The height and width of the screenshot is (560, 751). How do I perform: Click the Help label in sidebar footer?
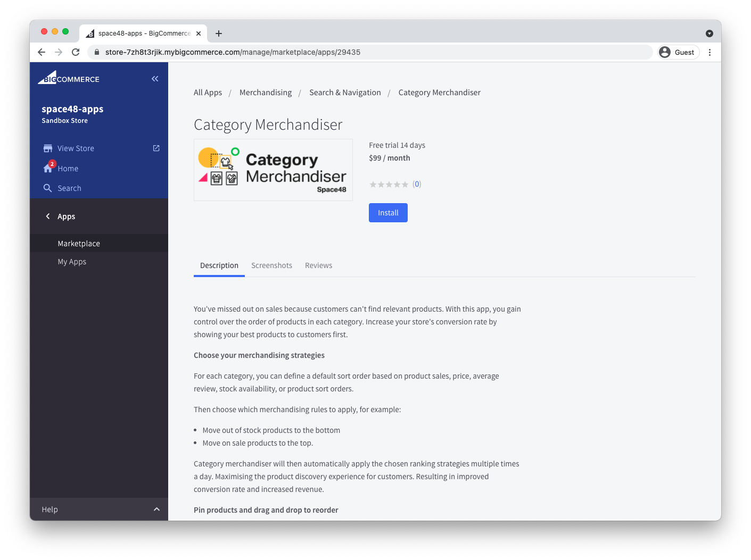[49, 509]
